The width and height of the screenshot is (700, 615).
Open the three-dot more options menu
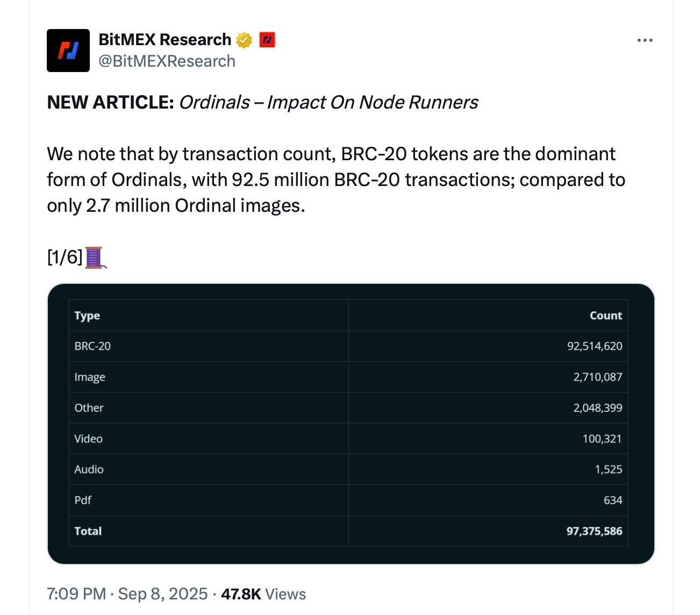click(x=644, y=40)
